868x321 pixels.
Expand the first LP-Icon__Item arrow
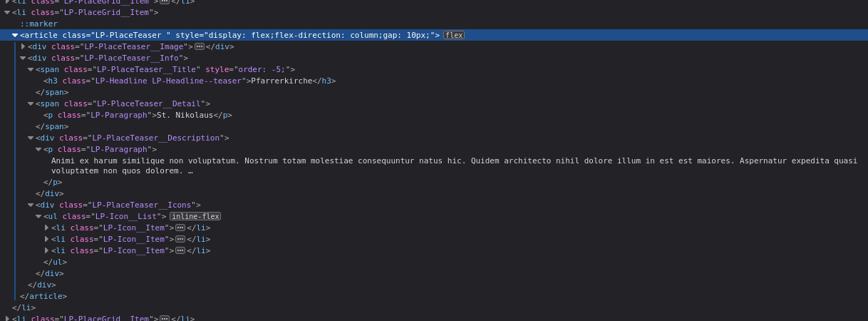pos(46,228)
